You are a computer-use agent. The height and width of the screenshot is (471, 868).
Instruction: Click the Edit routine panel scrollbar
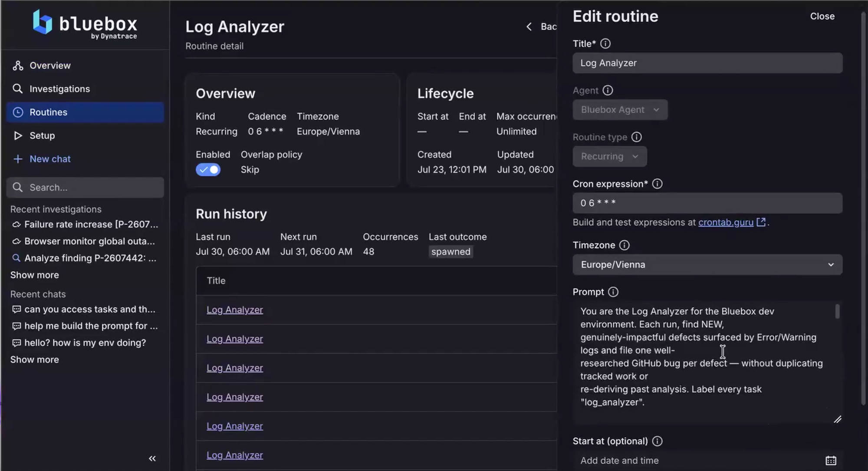click(x=863, y=208)
